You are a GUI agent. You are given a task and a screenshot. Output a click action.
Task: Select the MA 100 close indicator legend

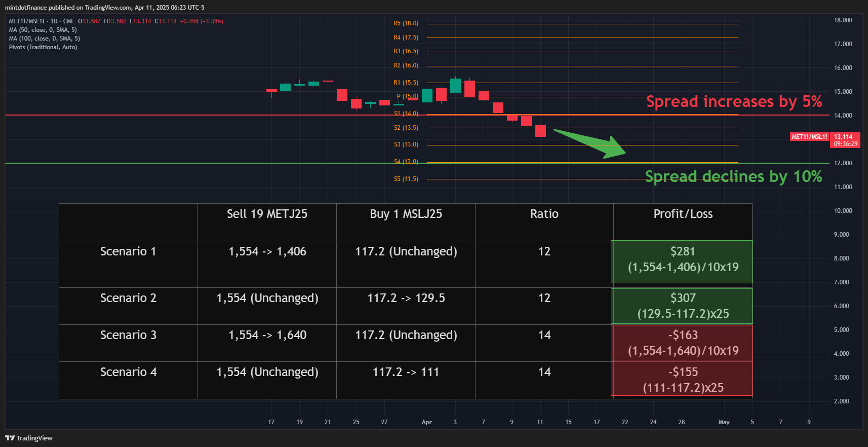[45, 39]
